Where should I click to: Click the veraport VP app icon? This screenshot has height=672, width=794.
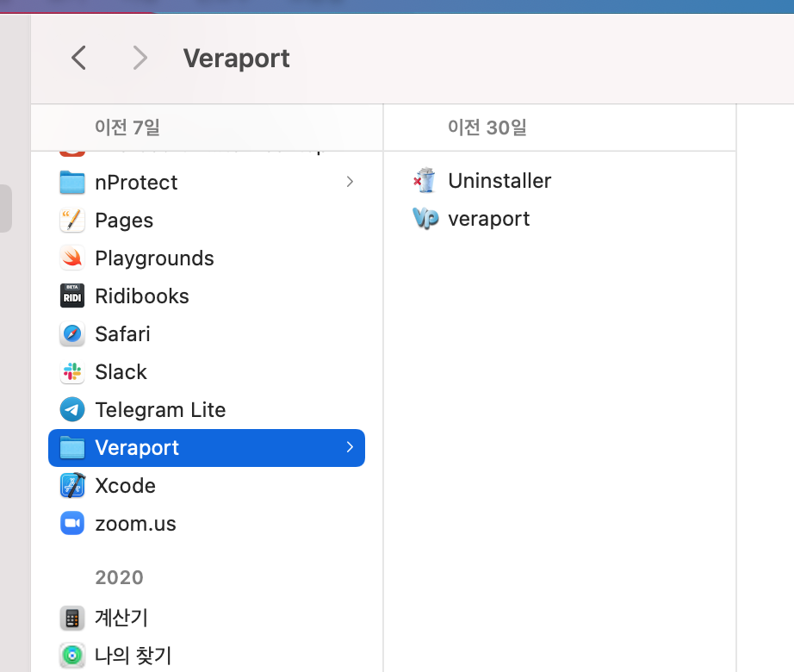coord(425,218)
